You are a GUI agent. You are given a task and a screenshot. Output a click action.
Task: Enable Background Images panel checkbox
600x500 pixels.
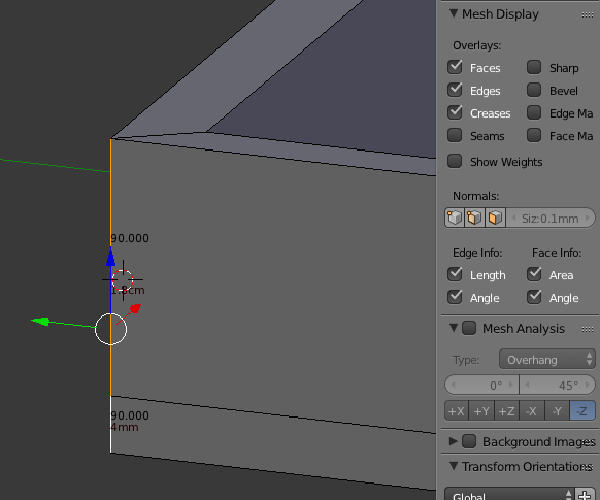pos(469,441)
